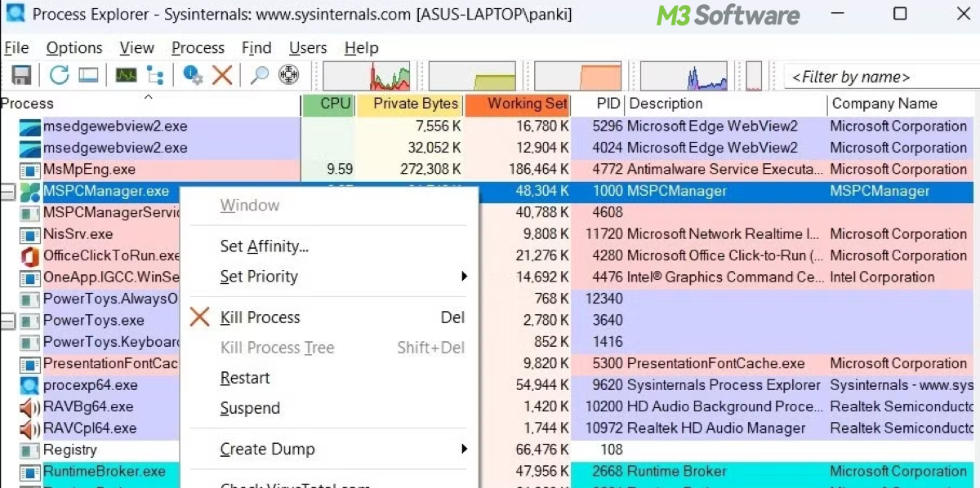Click the RAVBg64.exe speaker icon
Screen dimensions: 980x488
30,406
